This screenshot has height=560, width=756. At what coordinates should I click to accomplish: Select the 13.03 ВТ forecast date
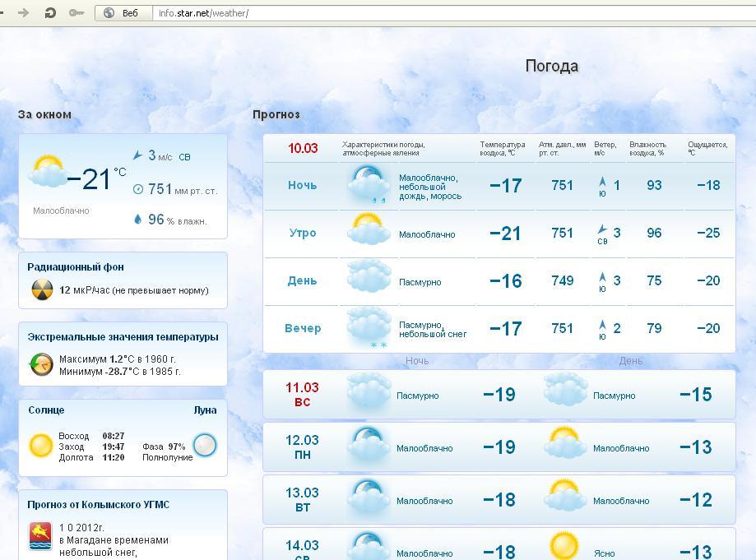[302, 500]
